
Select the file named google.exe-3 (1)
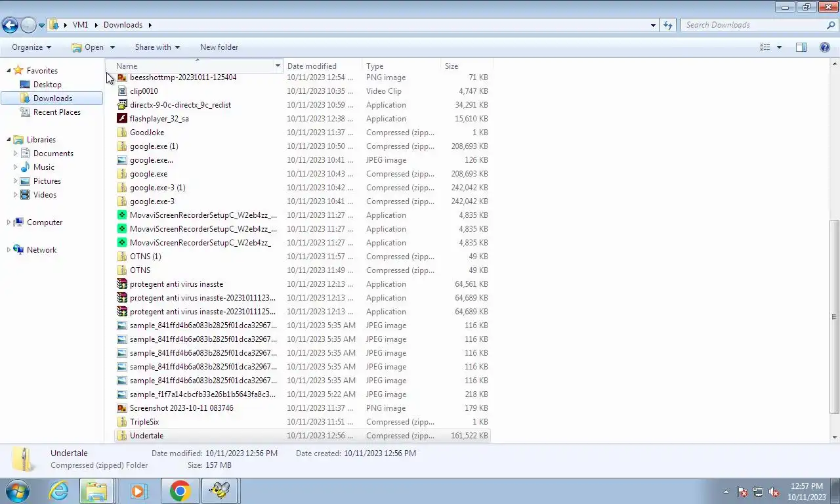[157, 188]
